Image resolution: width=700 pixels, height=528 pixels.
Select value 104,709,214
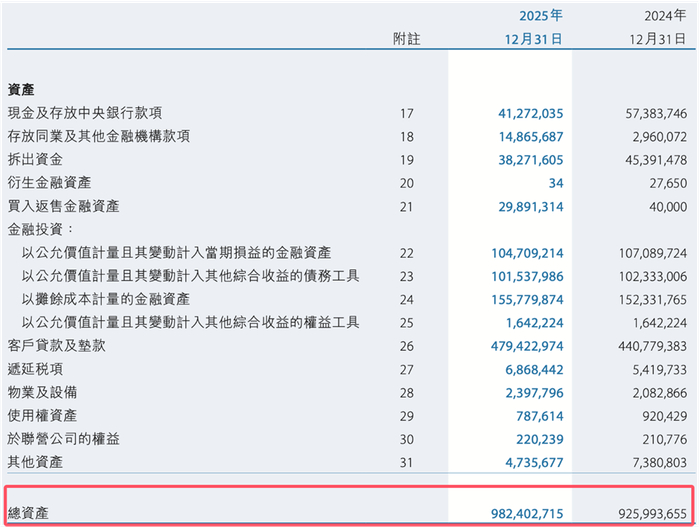click(527, 253)
